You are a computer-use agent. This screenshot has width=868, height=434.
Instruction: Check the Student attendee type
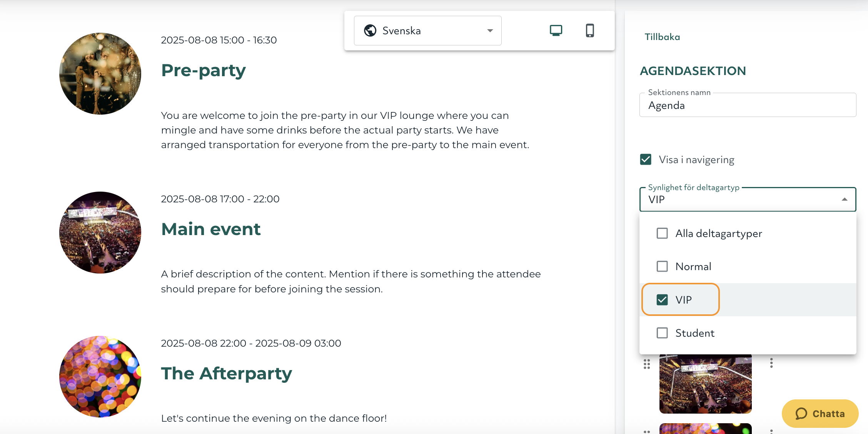662,333
